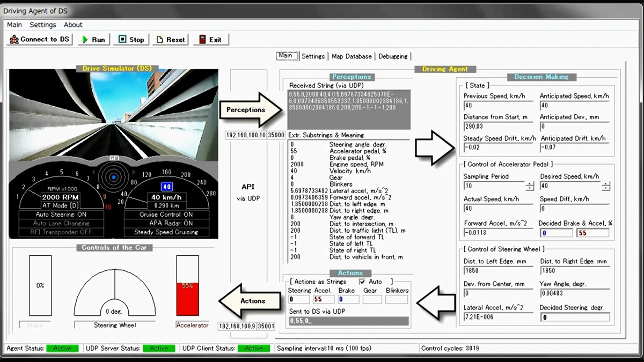Open the About menu

pyautogui.click(x=73, y=25)
